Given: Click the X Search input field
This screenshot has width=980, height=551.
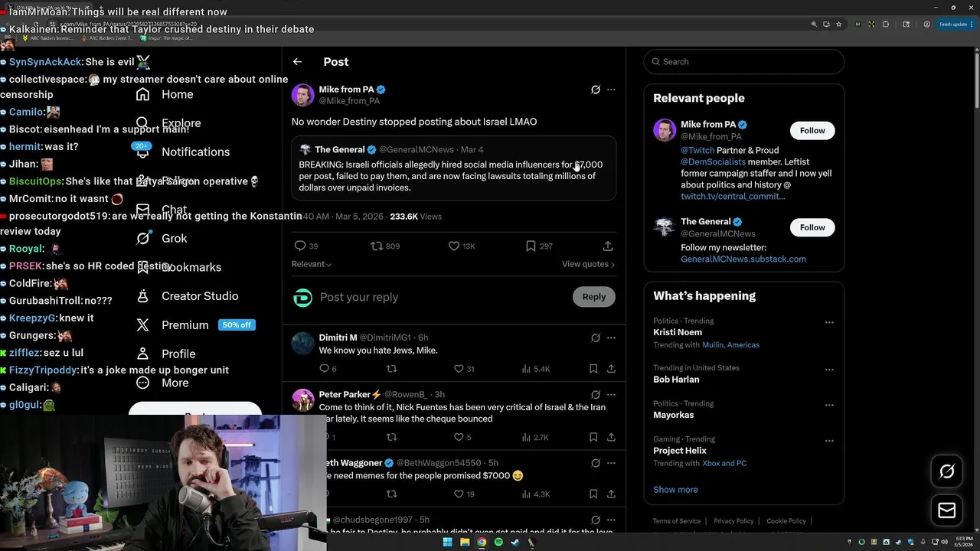Looking at the screenshot, I should 744,62.
